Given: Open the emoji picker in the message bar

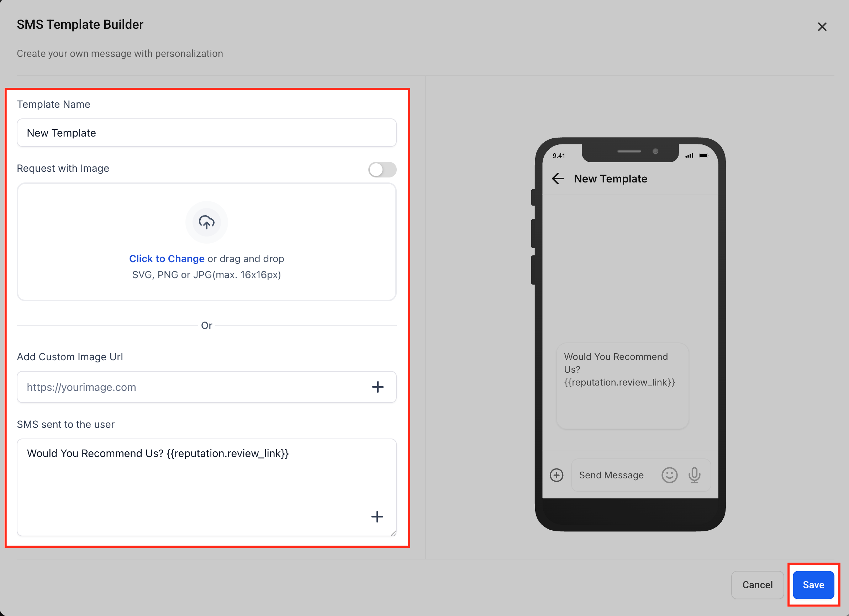Looking at the screenshot, I should pos(669,475).
